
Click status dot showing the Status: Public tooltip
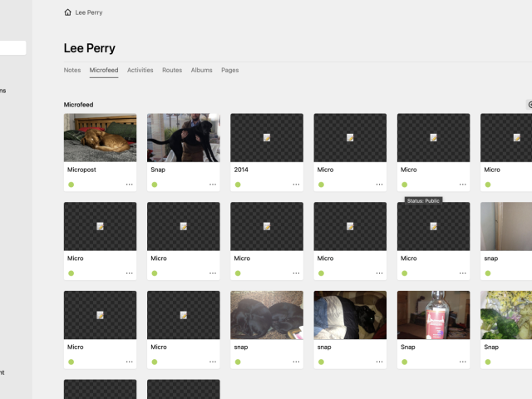point(405,185)
